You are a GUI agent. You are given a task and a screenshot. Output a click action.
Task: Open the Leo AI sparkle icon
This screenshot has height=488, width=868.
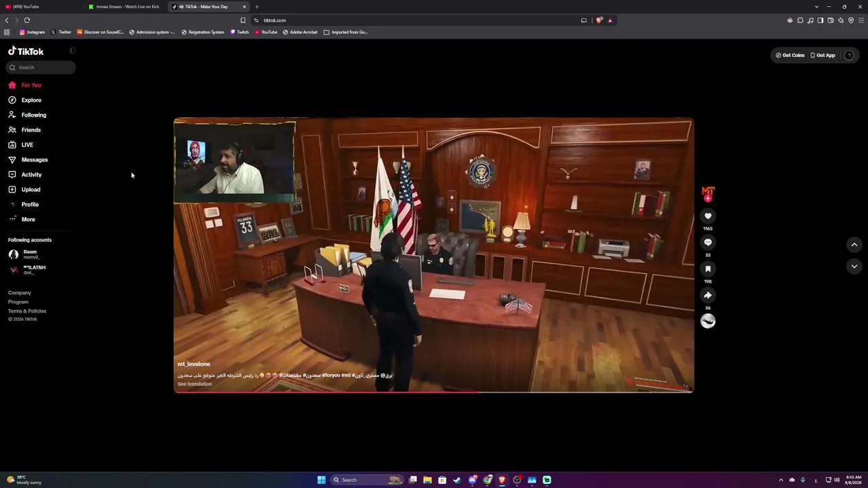841,20
